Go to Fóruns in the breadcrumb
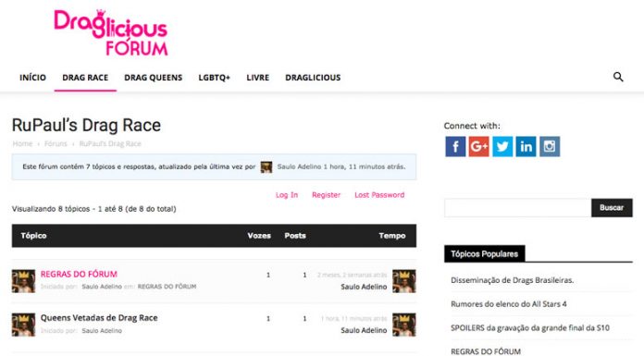This screenshot has height=356, width=644. point(56,143)
